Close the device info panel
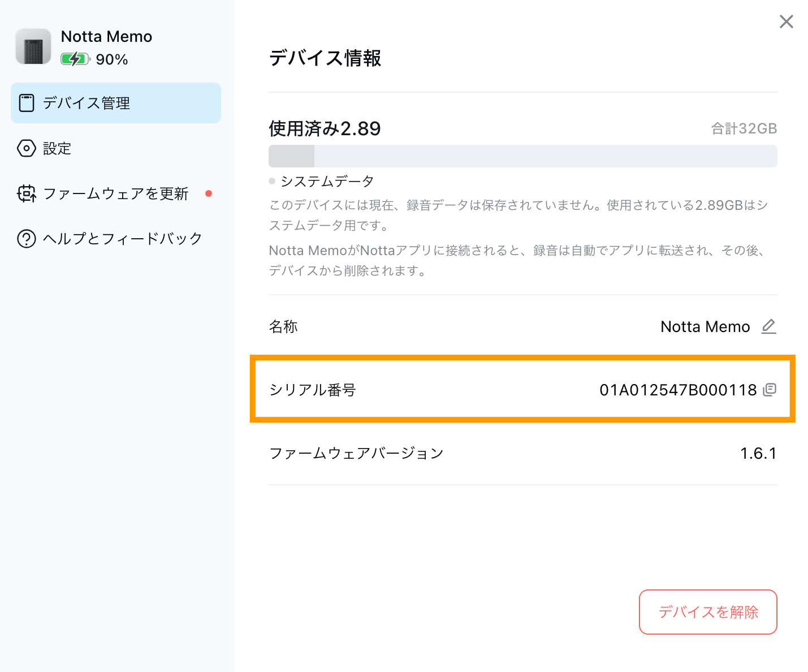Image resolution: width=808 pixels, height=672 pixels. pos(787,21)
